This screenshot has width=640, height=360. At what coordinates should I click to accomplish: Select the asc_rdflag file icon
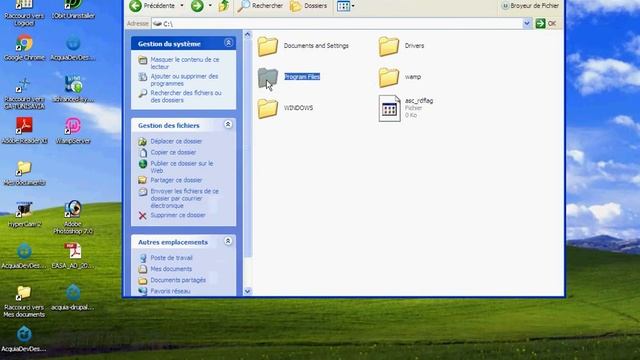389,109
